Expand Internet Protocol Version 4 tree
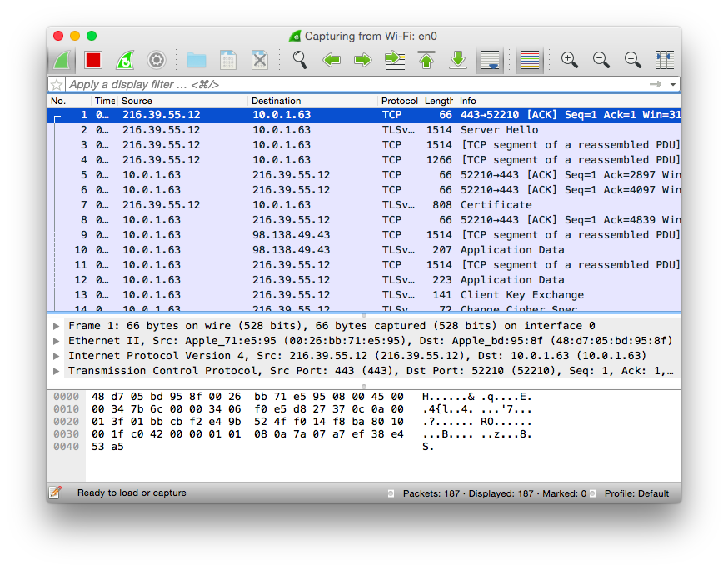The width and height of the screenshot is (728, 570). (57, 356)
